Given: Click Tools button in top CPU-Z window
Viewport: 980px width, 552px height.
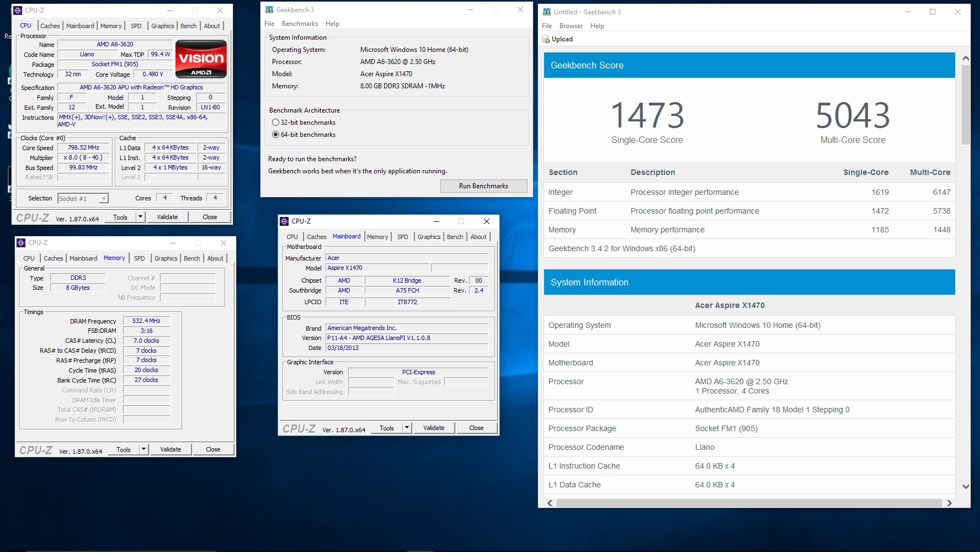Looking at the screenshot, I should [x=120, y=217].
